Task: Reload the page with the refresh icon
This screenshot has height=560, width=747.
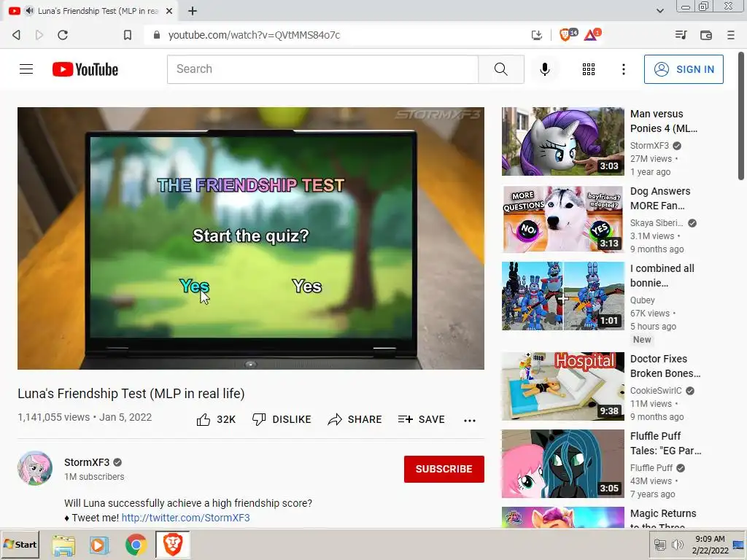Action: click(x=63, y=35)
